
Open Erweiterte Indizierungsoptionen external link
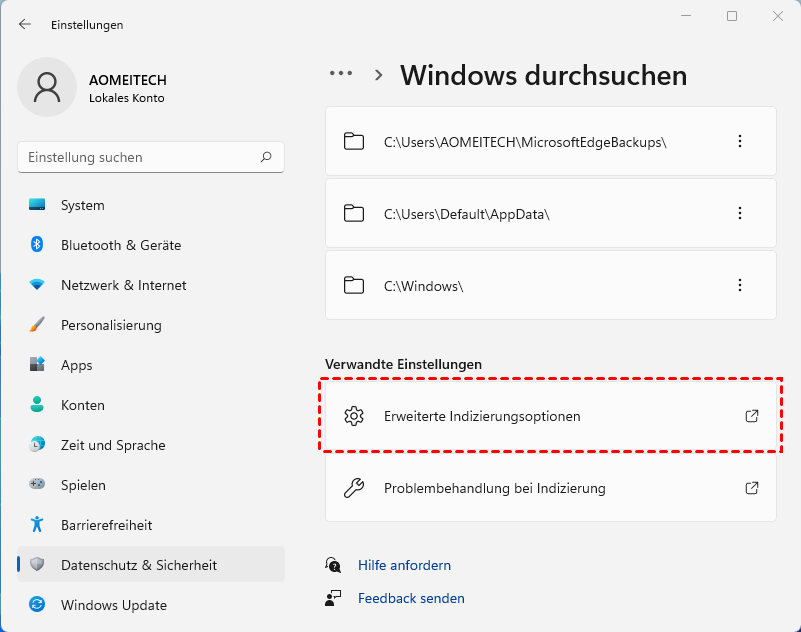click(x=752, y=416)
